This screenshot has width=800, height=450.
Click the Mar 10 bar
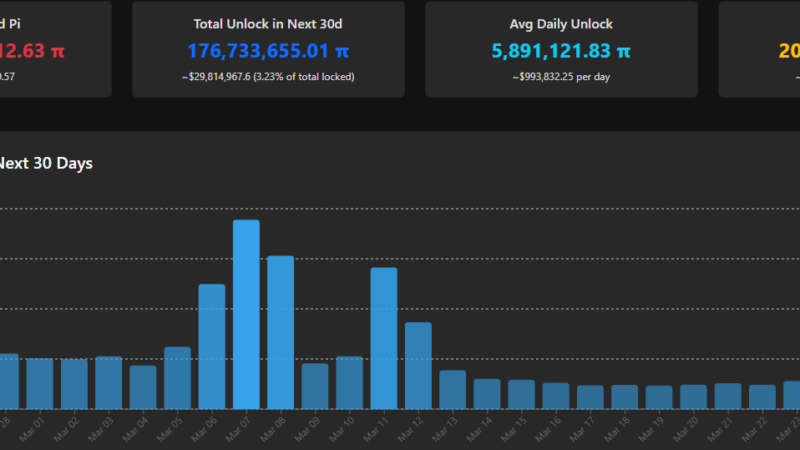coord(349,382)
